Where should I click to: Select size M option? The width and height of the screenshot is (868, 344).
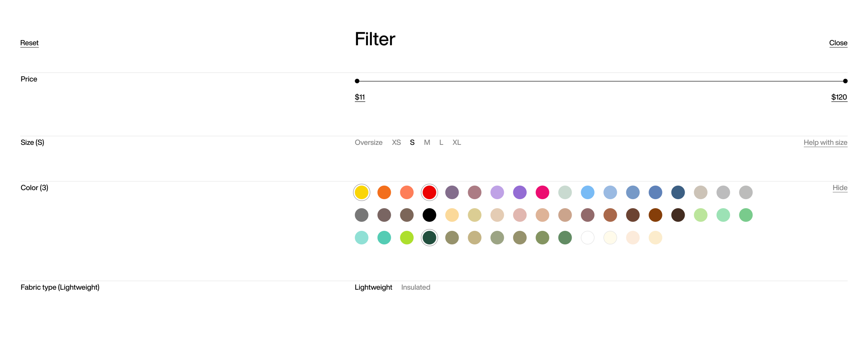coord(426,142)
